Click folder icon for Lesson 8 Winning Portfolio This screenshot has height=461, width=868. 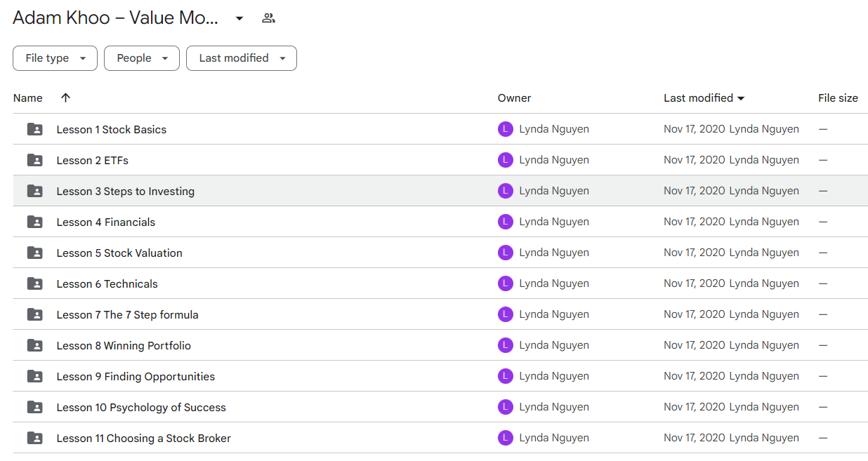tap(34, 345)
